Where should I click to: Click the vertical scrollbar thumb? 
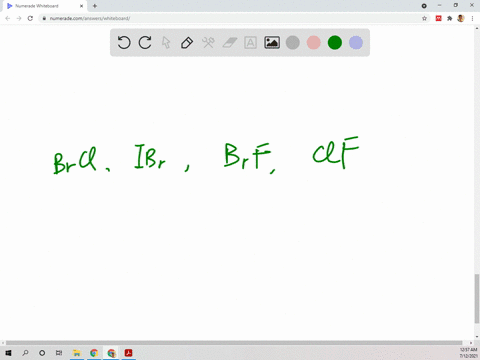coord(477,299)
